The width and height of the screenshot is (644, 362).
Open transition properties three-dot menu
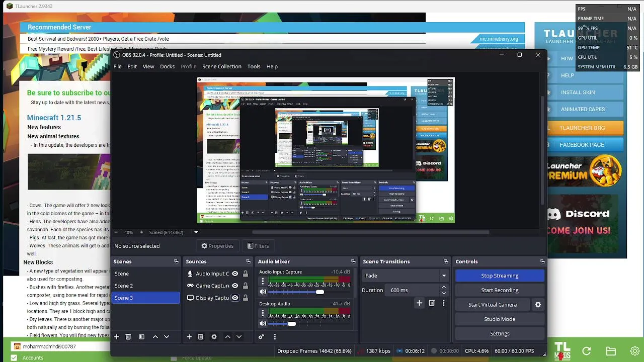(443, 303)
